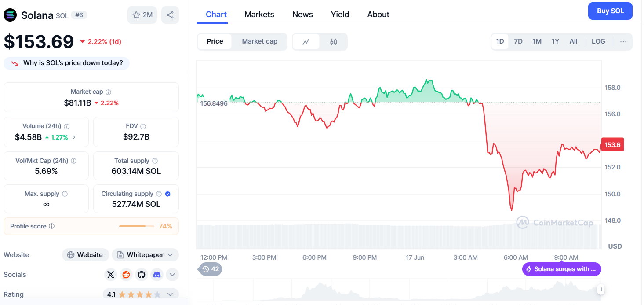The image size is (644, 305).
Task: Click the current price marker 153.6
Action: pyautogui.click(x=612, y=145)
